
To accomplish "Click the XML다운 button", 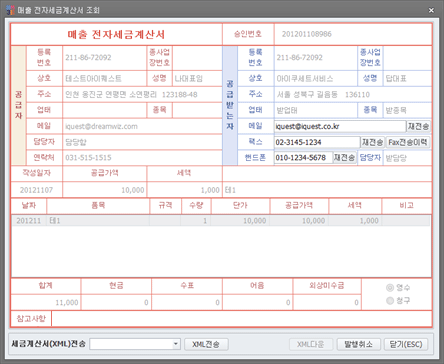I will click(x=311, y=344).
